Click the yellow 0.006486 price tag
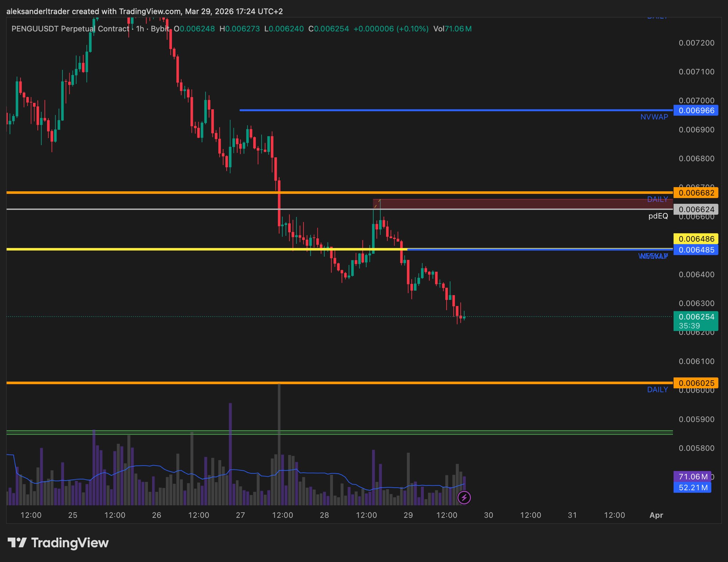This screenshot has width=728, height=562. pos(696,239)
